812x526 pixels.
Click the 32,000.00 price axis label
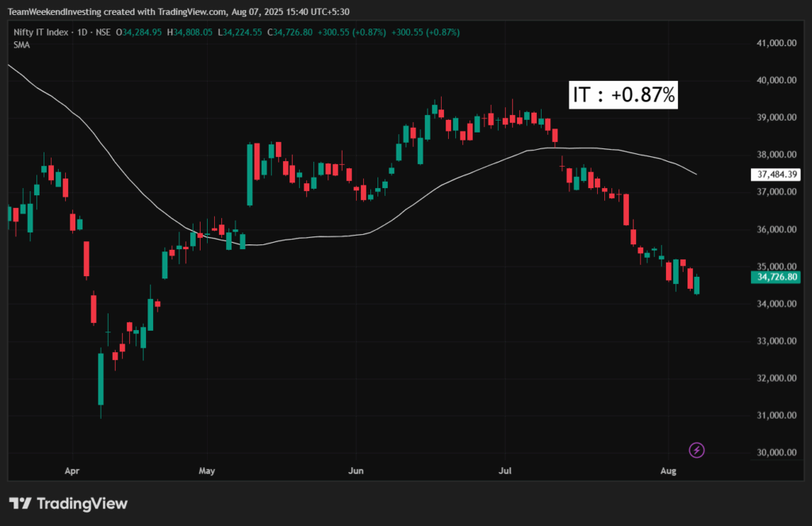[x=776, y=378]
